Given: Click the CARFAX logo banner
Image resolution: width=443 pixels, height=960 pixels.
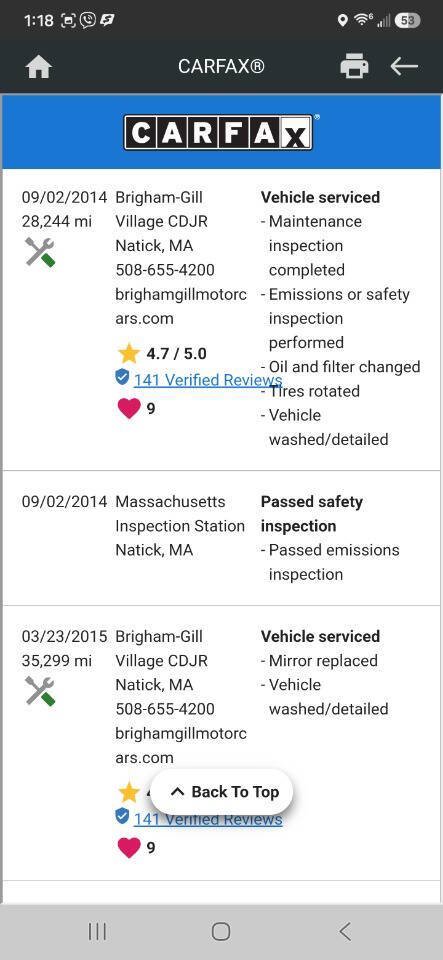Looking at the screenshot, I should [221, 132].
